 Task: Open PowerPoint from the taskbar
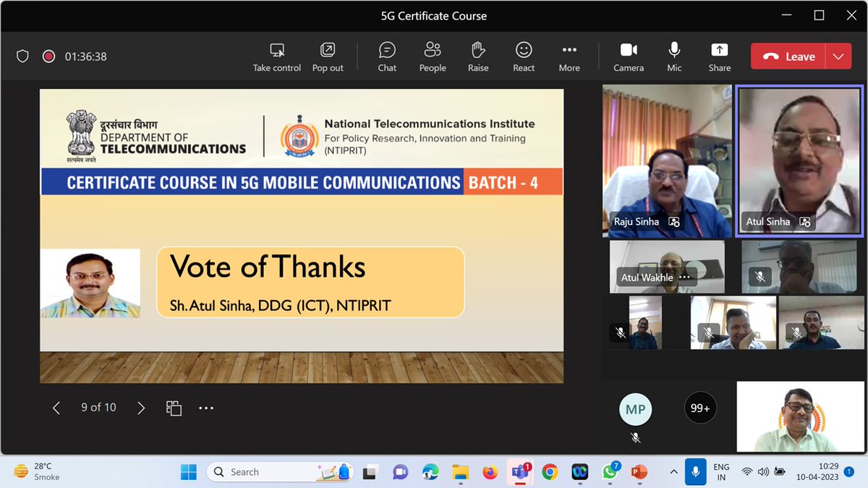[x=639, y=472]
